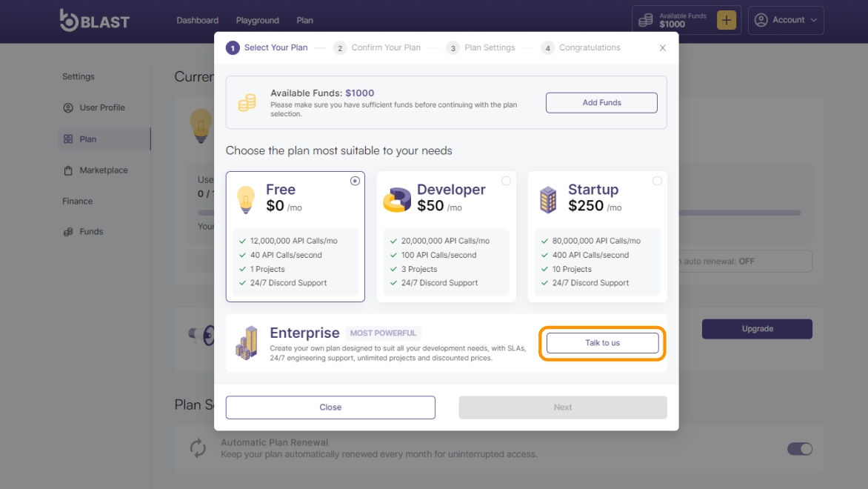Open the Playground menu item
This screenshot has height=489, width=868.
click(x=257, y=21)
